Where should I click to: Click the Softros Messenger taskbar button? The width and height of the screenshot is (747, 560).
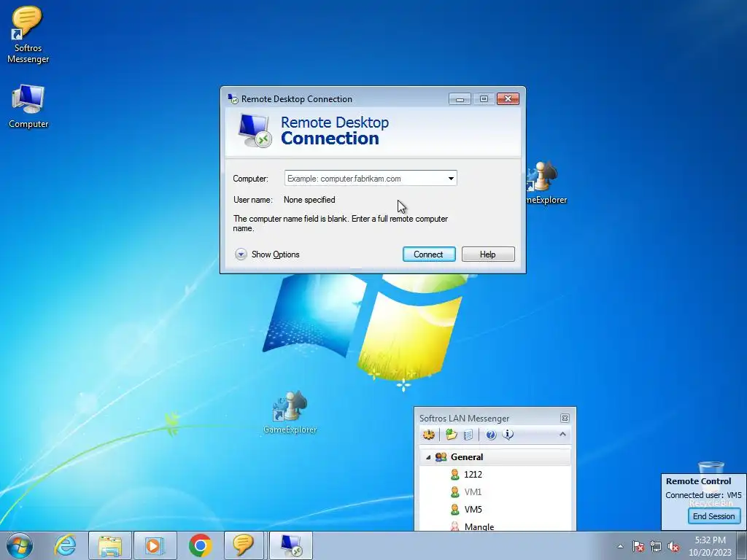click(244, 545)
